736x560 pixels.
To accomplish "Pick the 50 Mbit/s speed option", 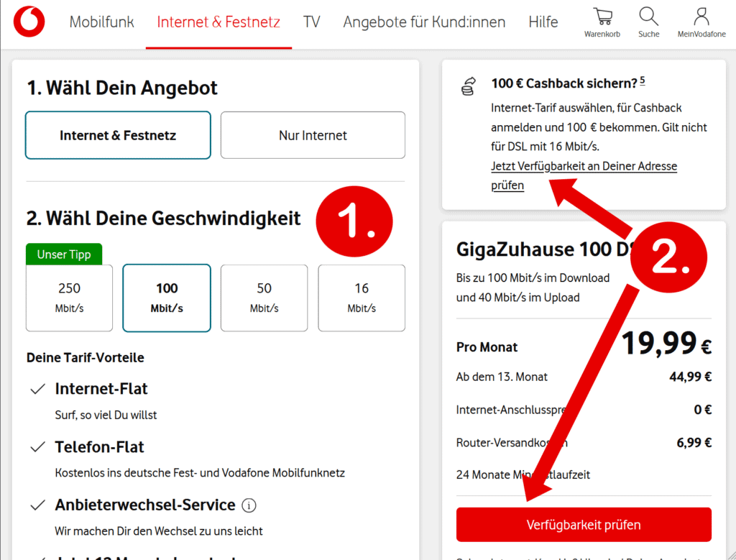I will [x=264, y=298].
